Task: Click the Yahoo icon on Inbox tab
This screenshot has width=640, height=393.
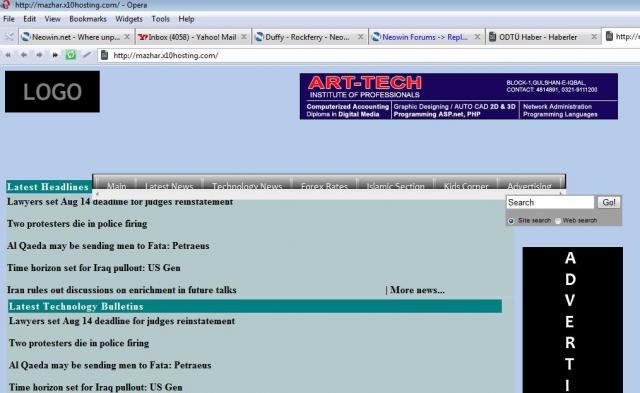Action: tap(142, 37)
